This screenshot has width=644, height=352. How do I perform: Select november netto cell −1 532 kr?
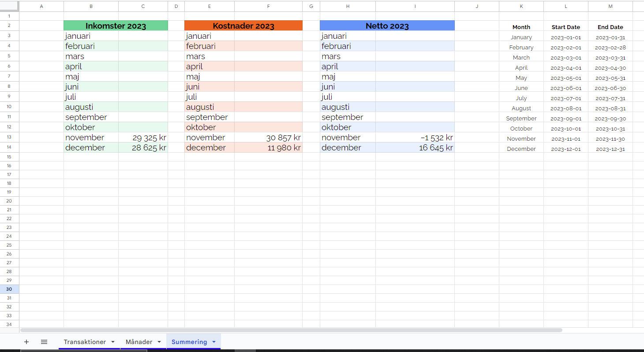tap(415, 138)
